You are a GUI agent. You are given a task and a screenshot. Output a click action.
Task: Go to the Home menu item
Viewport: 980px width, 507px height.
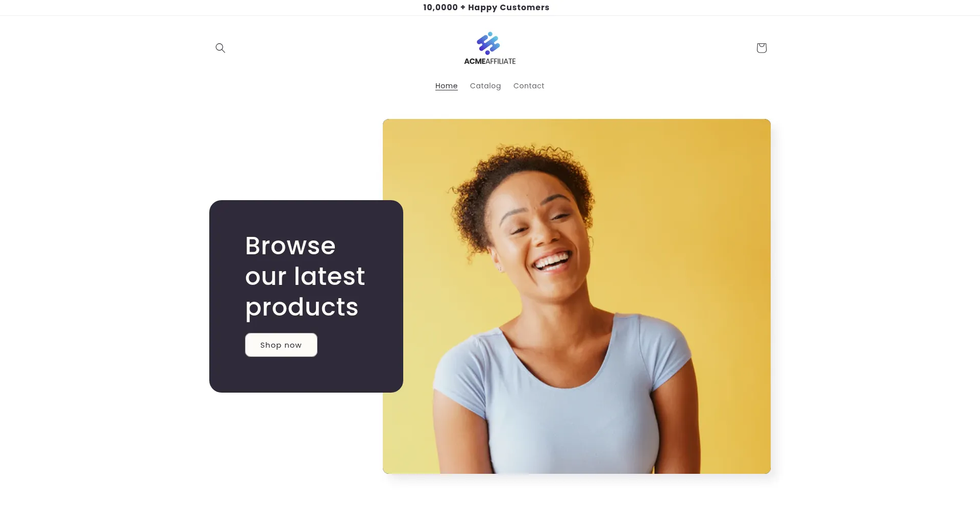[446, 86]
